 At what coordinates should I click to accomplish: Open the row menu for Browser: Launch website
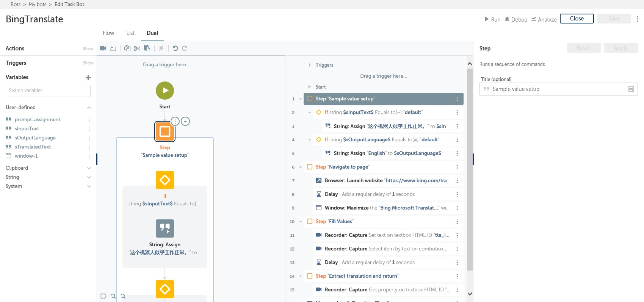(457, 181)
